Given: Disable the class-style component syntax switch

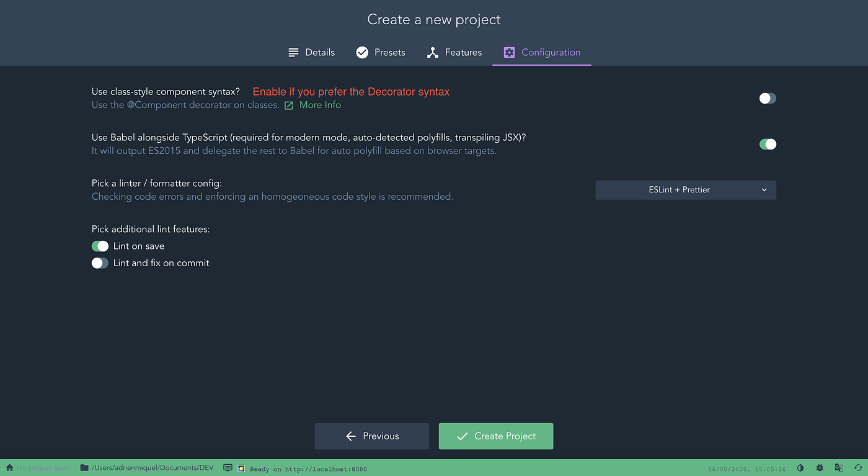Looking at the screenshot, I should (x=768, y=98).
